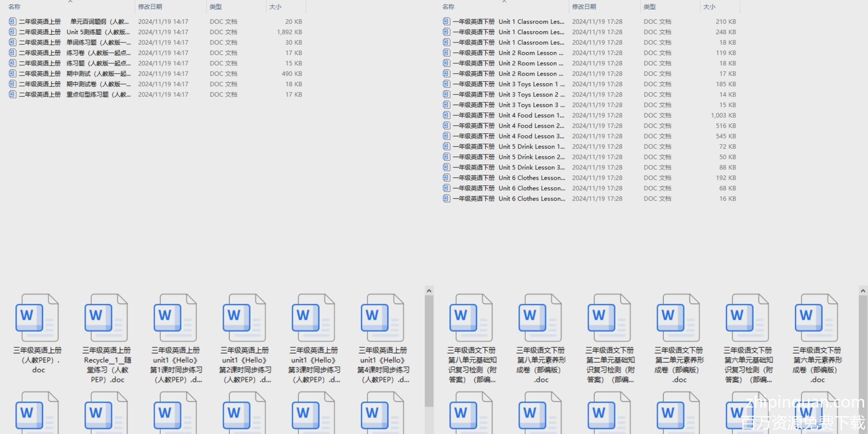The image size is (868, 434).
Task: Click the 大小 header in 二年级英语上册 list
Action: coord(275,7)
